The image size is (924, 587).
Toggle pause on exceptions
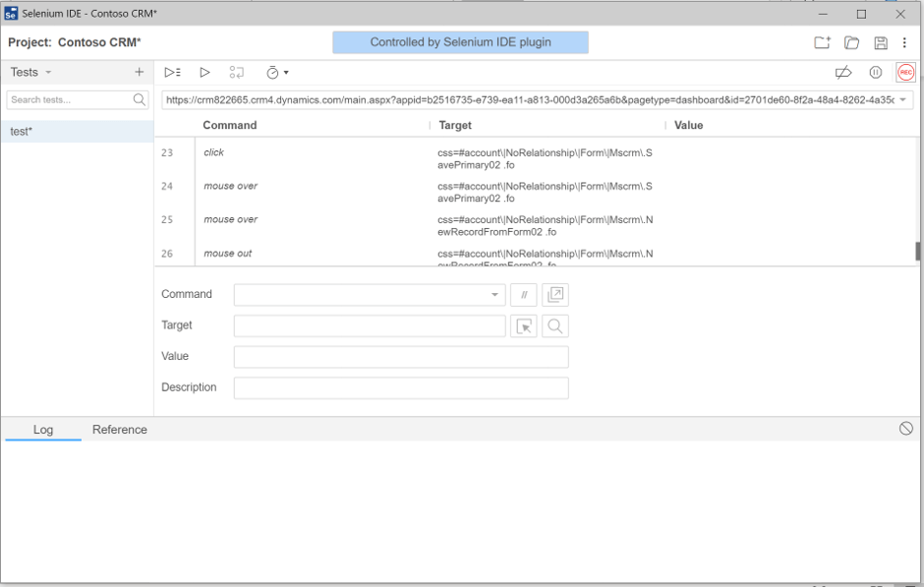[876, 73]
